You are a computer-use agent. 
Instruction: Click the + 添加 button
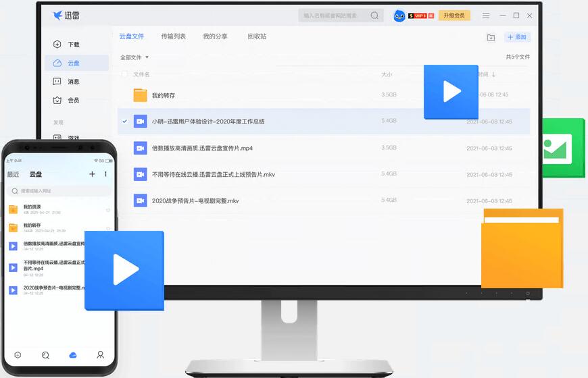[x=517, y=37]
